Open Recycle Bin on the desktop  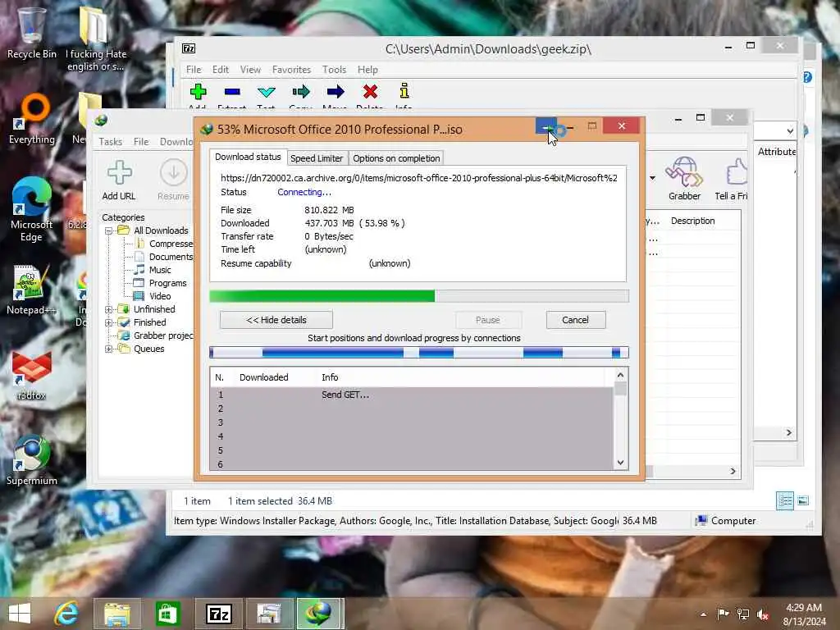pyautogui.click(x=32, y=33)
